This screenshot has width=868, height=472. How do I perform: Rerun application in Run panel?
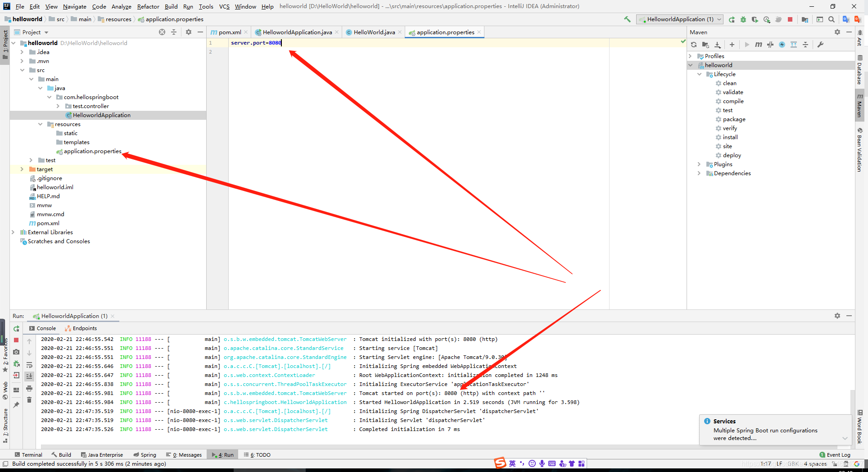[16, 329]
